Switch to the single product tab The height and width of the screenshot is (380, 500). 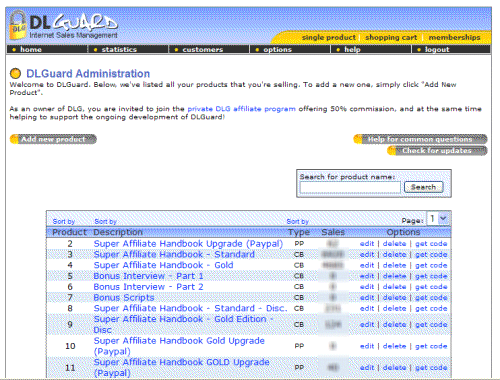(329, 37)
